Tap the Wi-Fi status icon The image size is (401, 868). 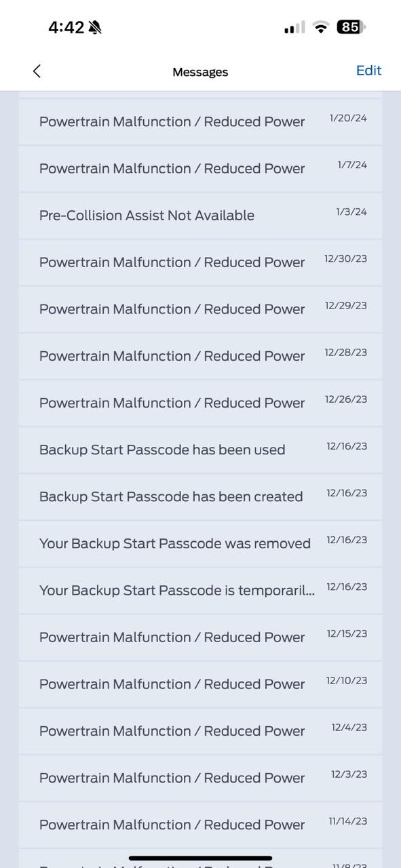320,28
